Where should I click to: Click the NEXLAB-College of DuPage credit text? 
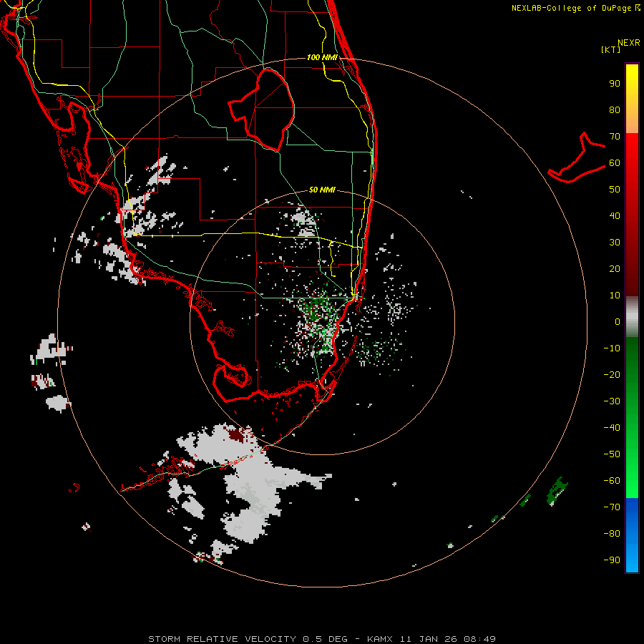point(576,8)
